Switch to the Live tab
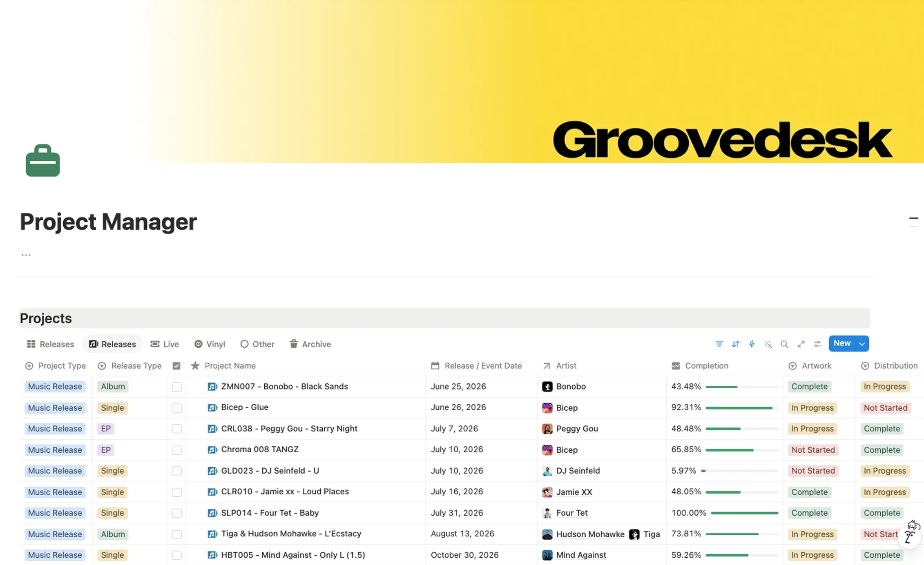This screenshot has width=924, height=565. [x=165, y=344]
